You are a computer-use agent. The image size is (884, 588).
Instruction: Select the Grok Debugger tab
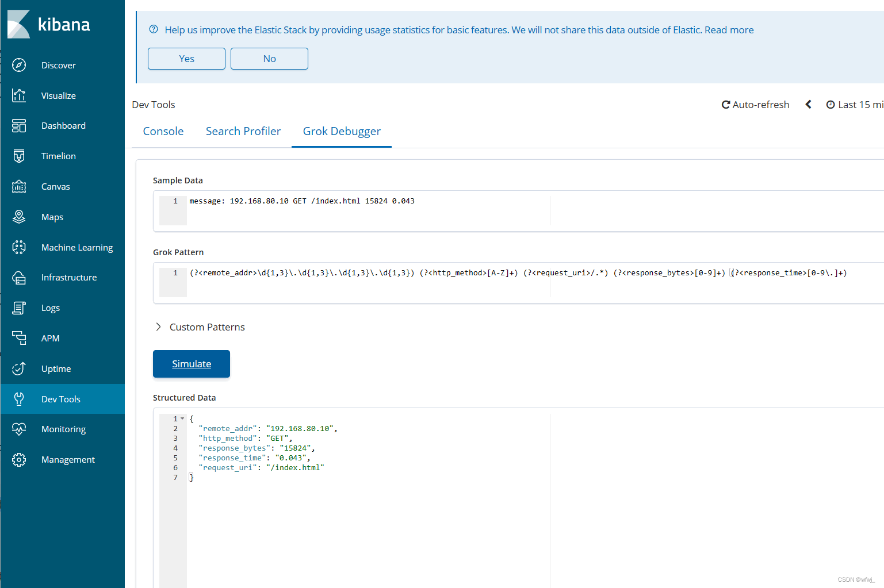pos(342,131)
